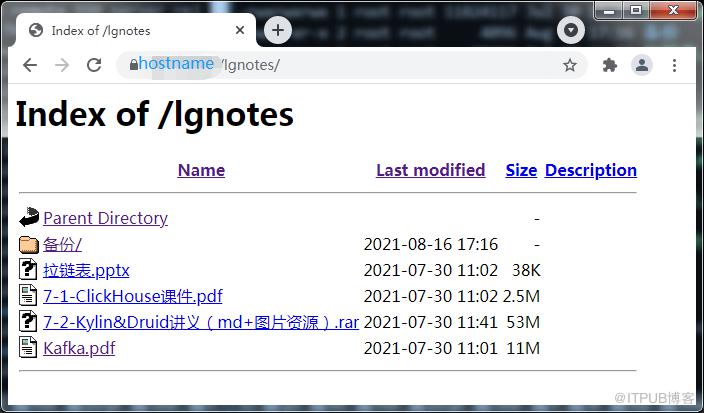Click the address bar URL field

[351, 66]
